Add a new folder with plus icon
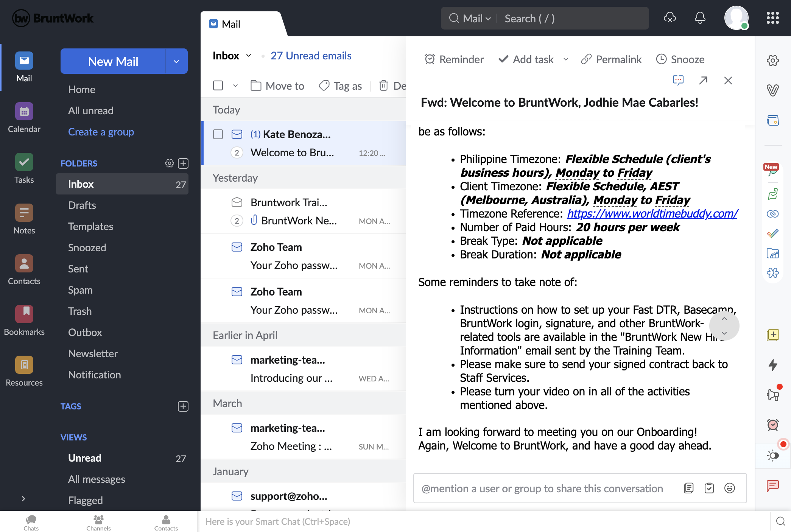 [x=183, y=163]
